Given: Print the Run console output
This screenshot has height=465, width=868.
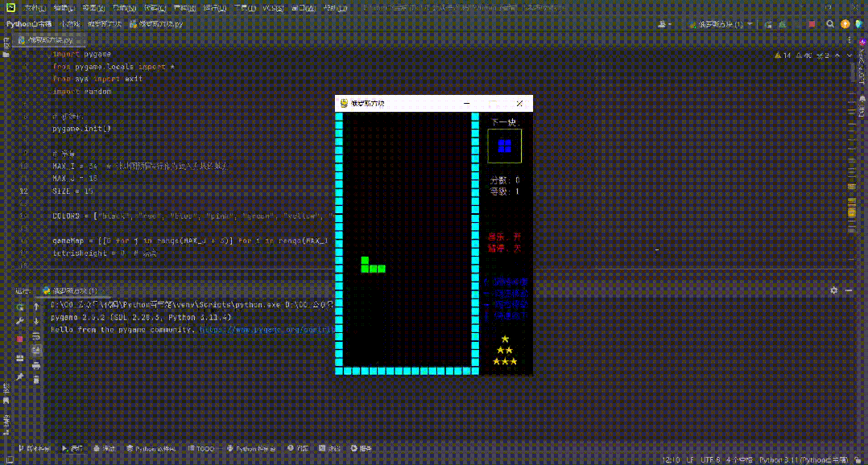Looking at the screenshot, I should pos(36,365).
